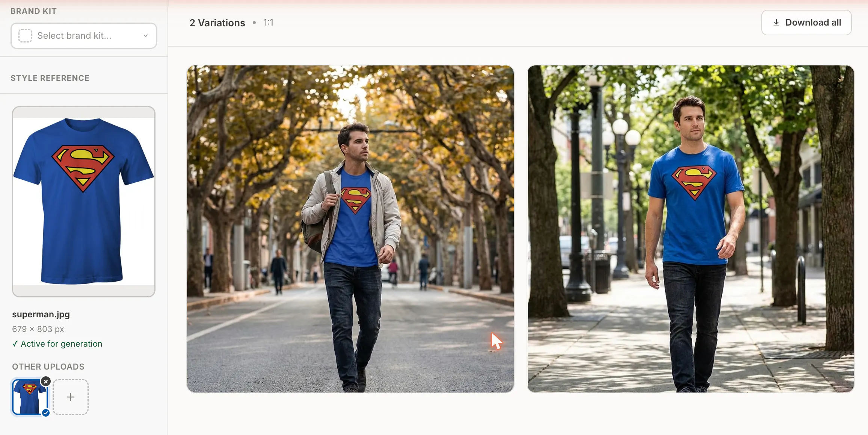Click the brand kit dropdown chevron arrow

[146, 36]
